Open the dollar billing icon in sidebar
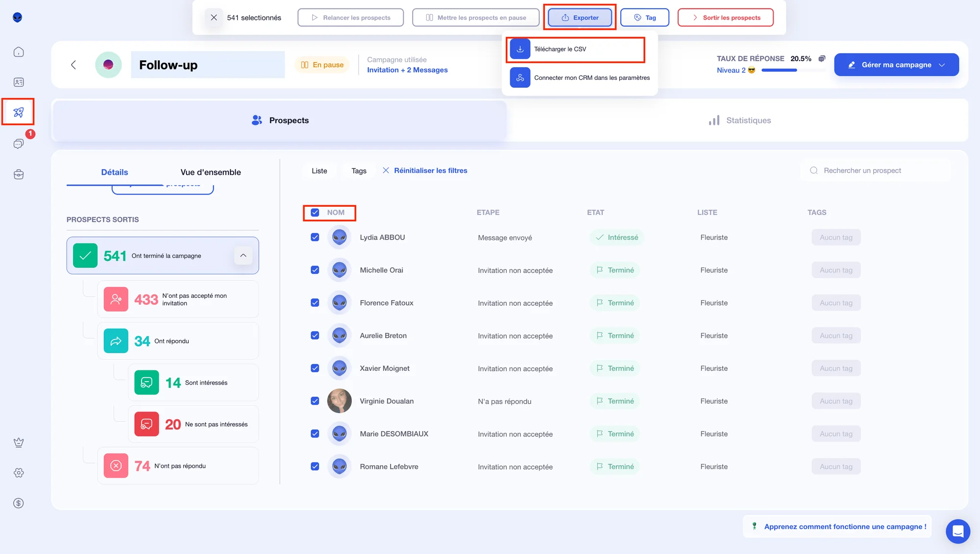The image size is (980, 554). click(19, 503)
